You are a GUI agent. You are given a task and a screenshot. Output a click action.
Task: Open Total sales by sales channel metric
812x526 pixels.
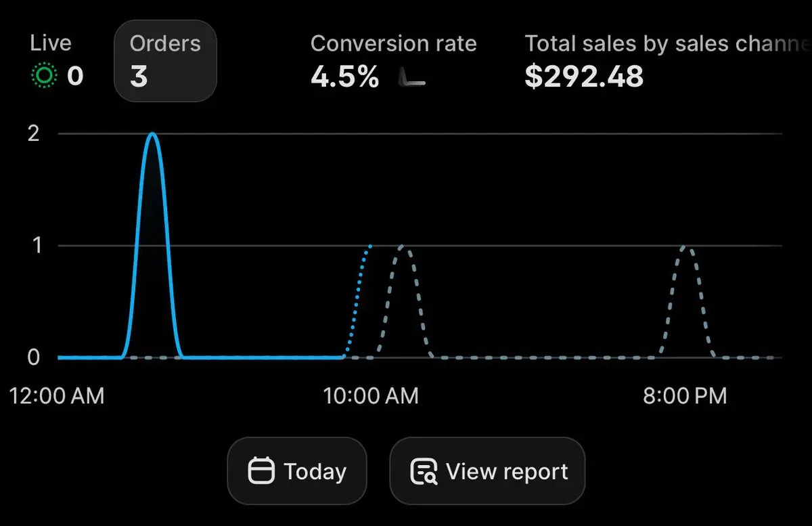[x=668, y=61]
